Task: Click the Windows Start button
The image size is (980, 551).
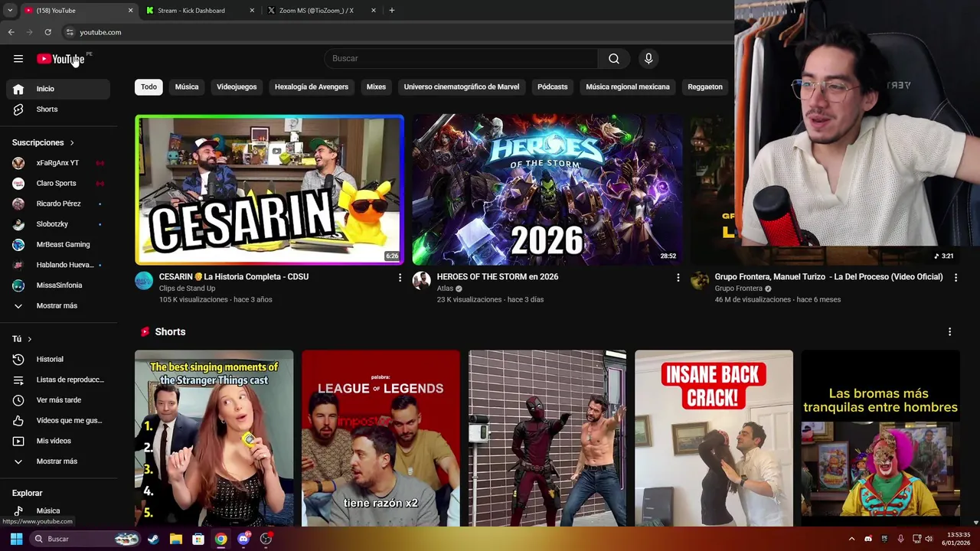Action: click(x=16, y=539)
